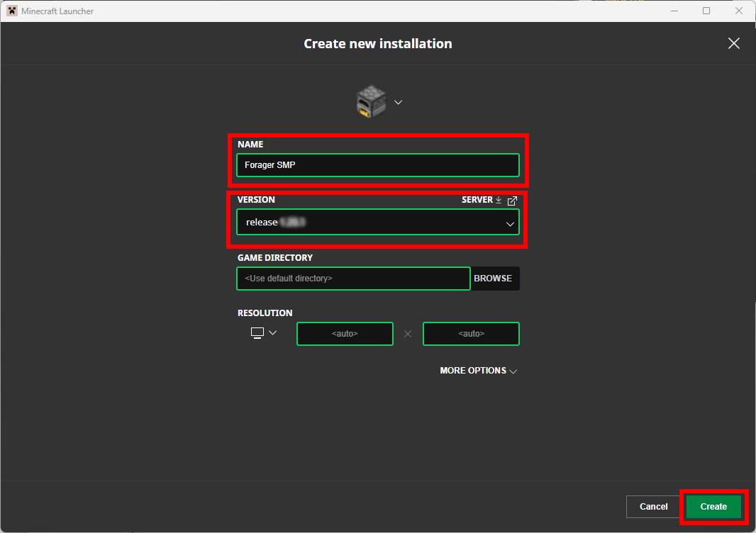The width and height of the screenshot is (756, 533).
Task: Click the furnace installation icon
Action: [x=371, y=101]
